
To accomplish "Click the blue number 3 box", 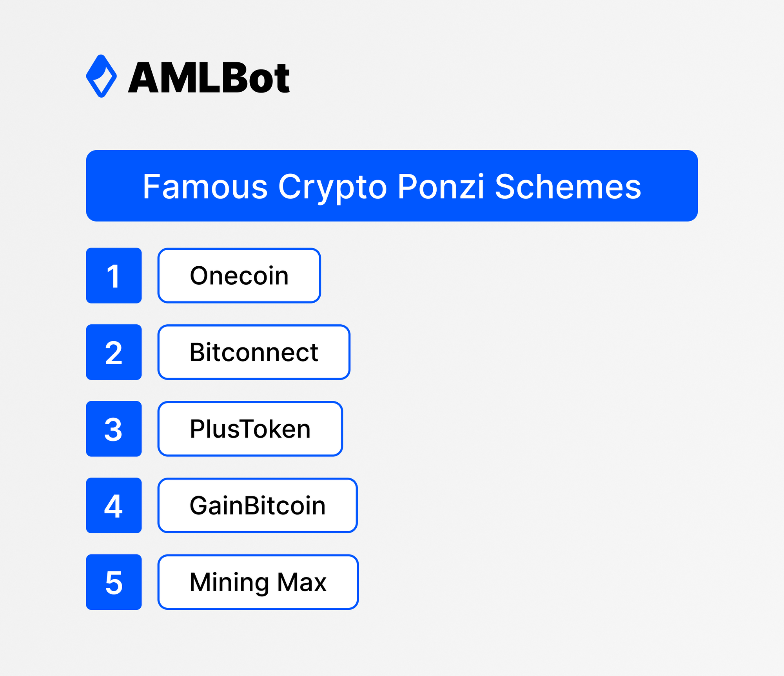I will [114, 429].
